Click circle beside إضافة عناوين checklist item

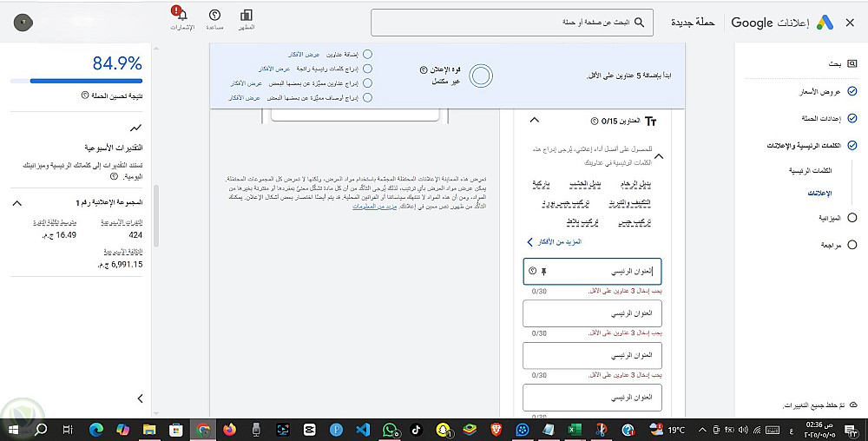click(367, 54)
